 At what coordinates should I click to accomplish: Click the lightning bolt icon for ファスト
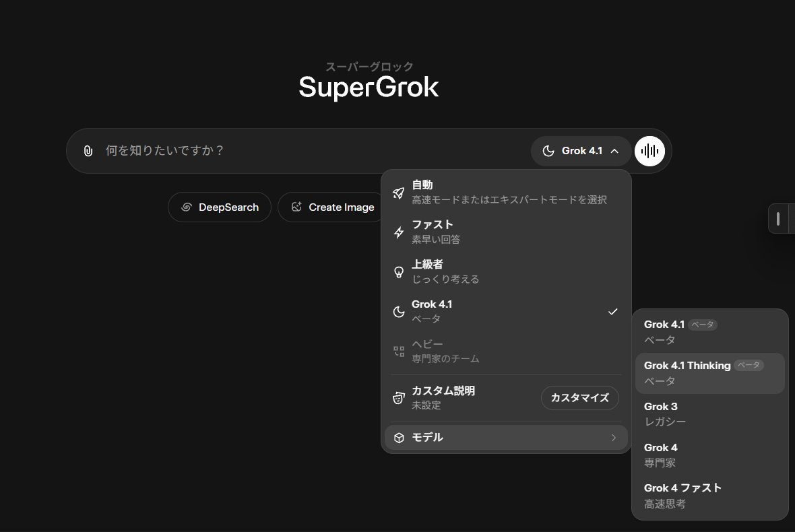[x=399, y=232]
